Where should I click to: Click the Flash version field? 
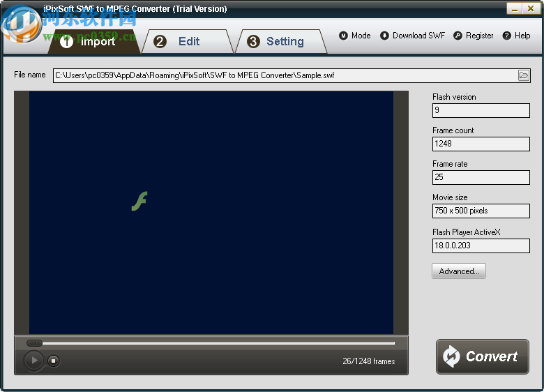(x=481, y=110)
